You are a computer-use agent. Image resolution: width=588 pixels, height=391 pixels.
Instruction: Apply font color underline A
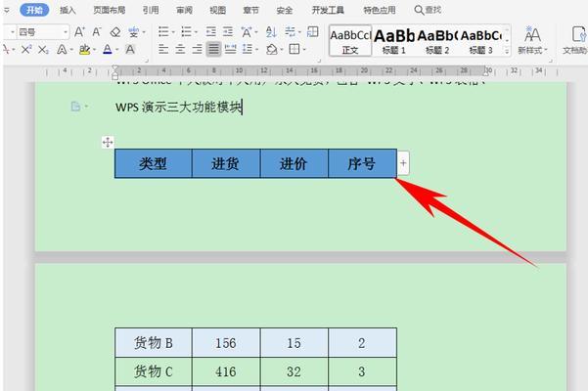point(108,49)
